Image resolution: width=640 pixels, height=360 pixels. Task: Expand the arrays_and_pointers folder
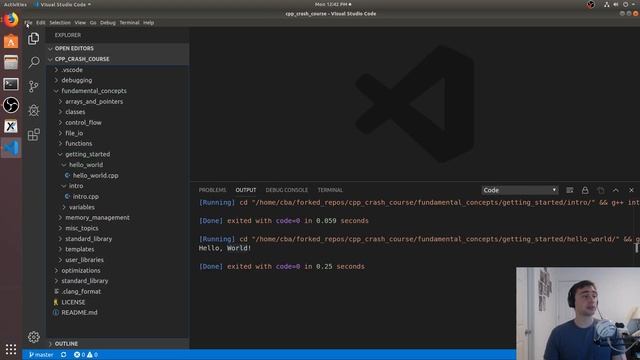pos(118,101)
